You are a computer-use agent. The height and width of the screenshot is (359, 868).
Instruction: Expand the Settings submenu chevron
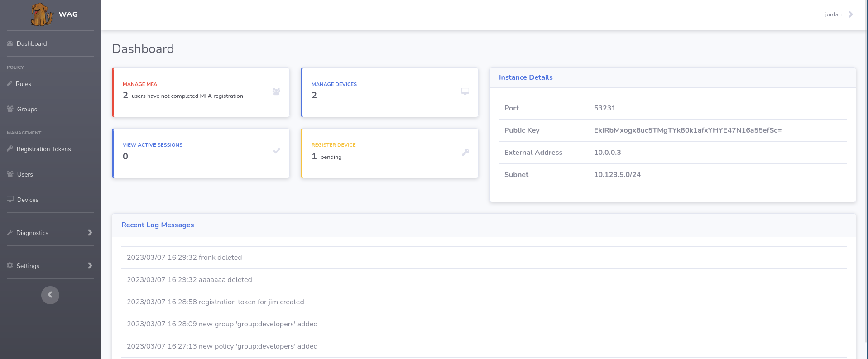[x=90, y=266]
